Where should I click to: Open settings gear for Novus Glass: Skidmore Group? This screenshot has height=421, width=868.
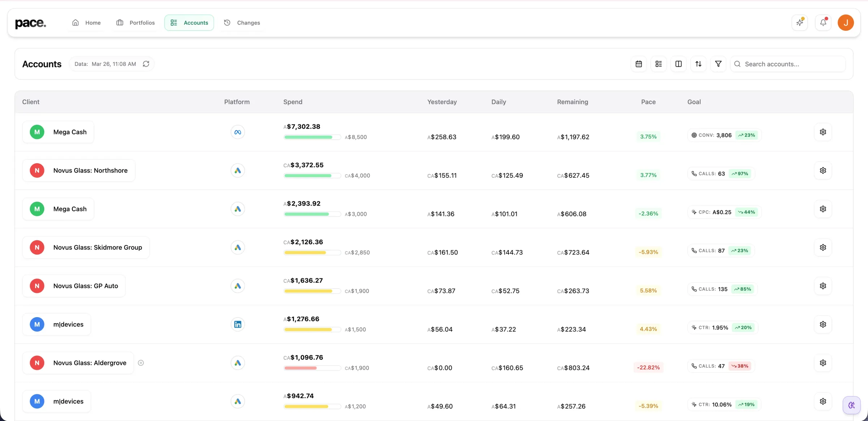coord(823,247)
